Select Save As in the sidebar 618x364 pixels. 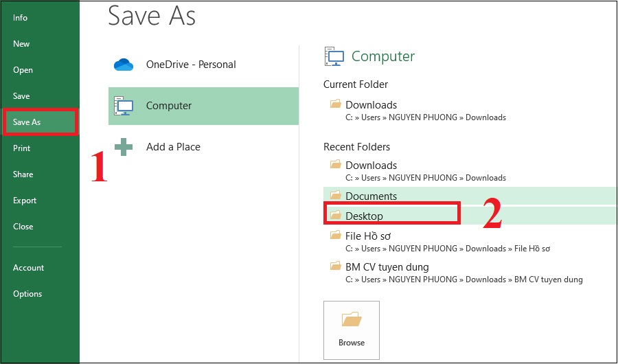pyautogui.click(x=27, y=122)
